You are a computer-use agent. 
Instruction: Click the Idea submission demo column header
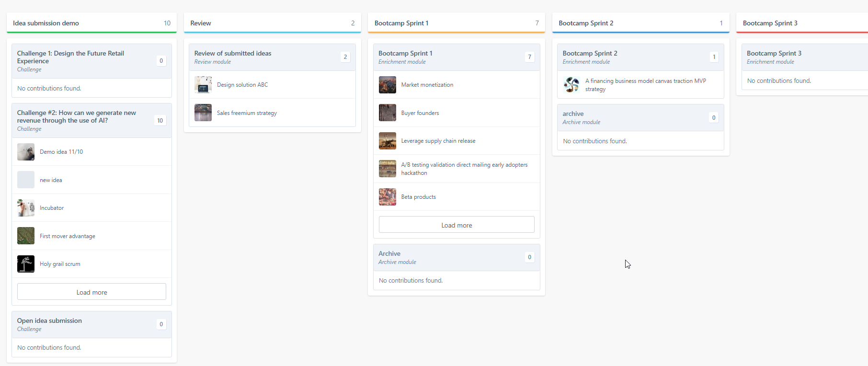pos(46,23)
